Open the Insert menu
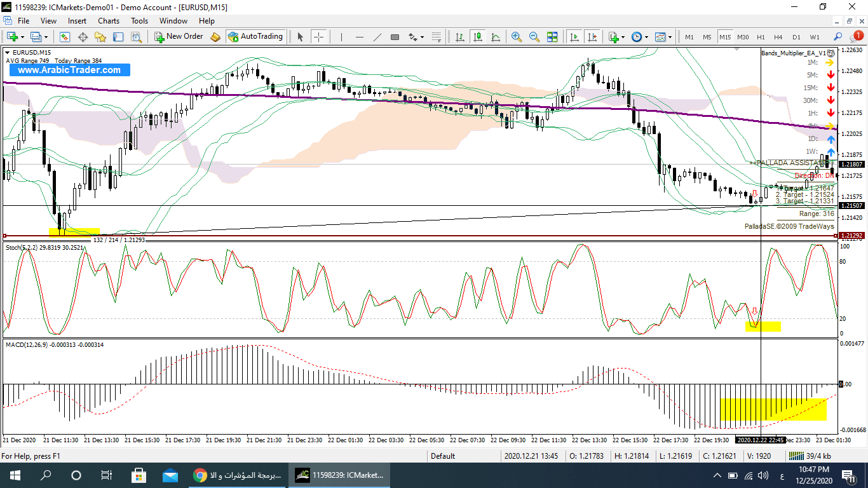The image size is (868, 488). [77, 21]
